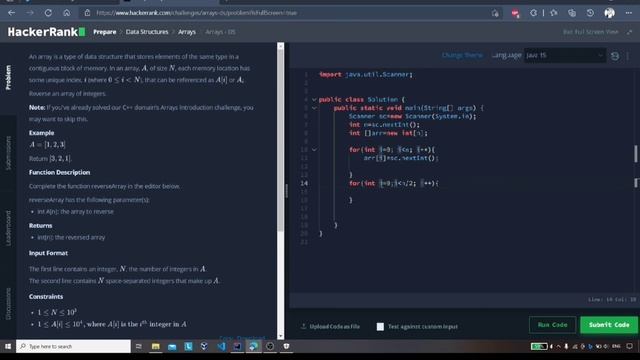
Task: Click the browser Back arrow
Action: click(11, 13)
